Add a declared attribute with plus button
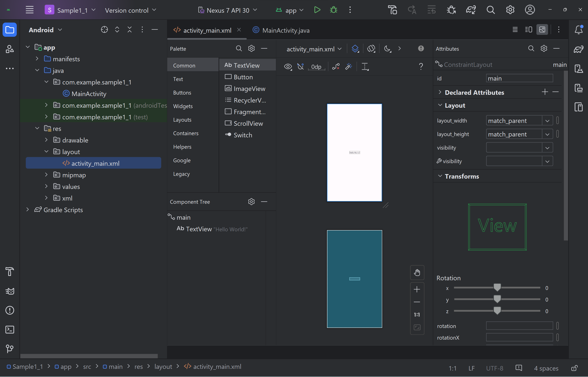The height and width of the screenshot is (377, 588). (545, 92)
